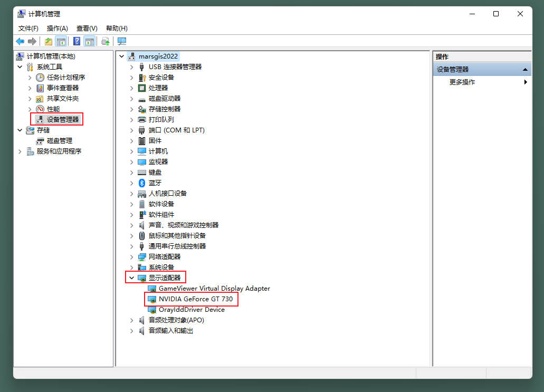Image resolution: width=544 pixels, height=392 pixels.
Task: Toggle the show/hide console tree button
Action: tap(61, 41)
